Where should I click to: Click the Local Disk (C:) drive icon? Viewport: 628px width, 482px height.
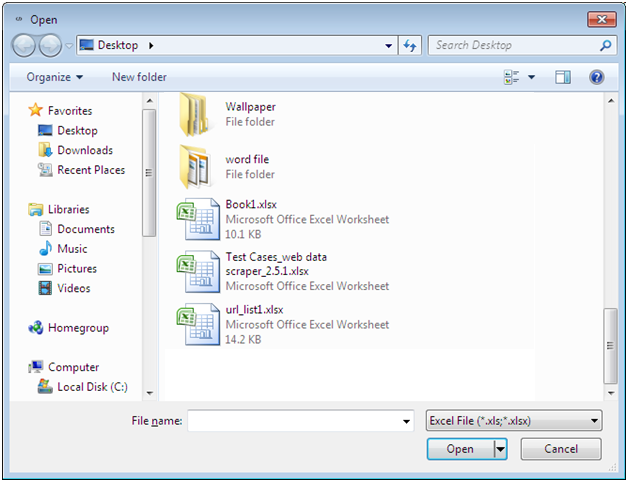pyautogui.click(x=45, y=386)
